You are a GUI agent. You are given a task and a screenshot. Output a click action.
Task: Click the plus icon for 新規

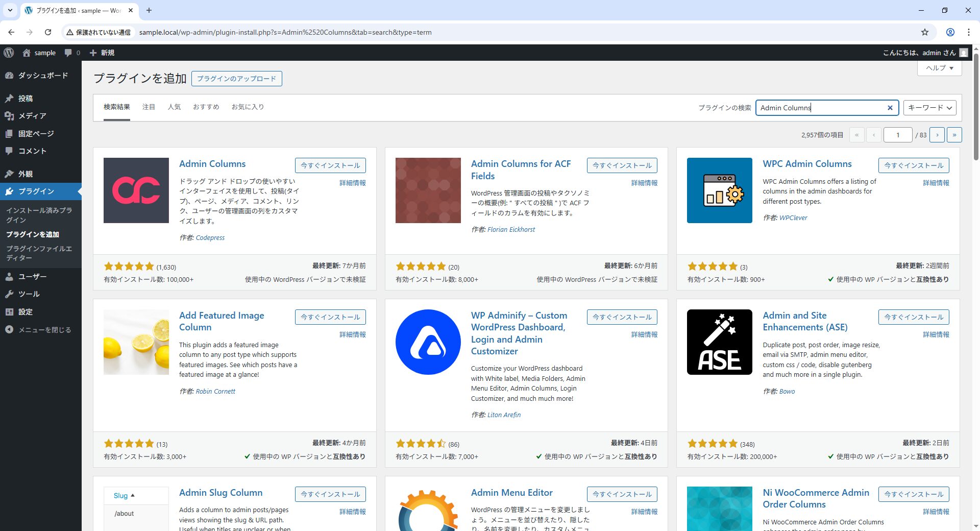coord(93,53)
